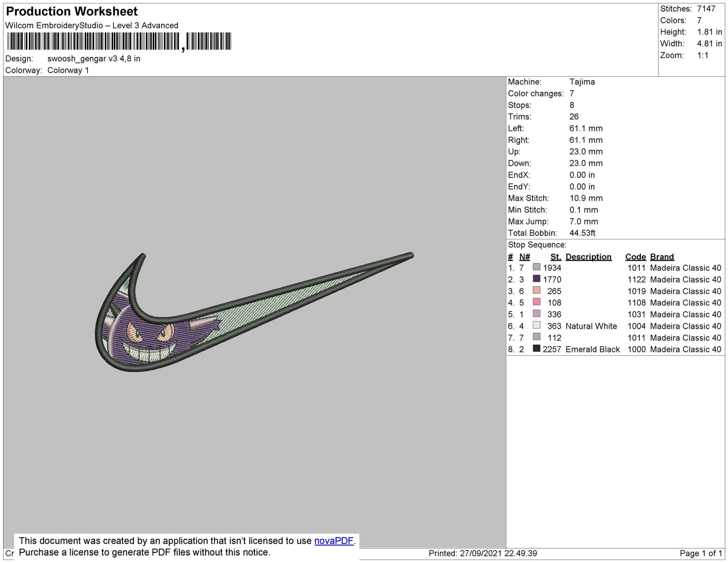This screenshot has width=728, height=563.
Task: Click the gray 112 thread swatch
Action: (537, 337)
